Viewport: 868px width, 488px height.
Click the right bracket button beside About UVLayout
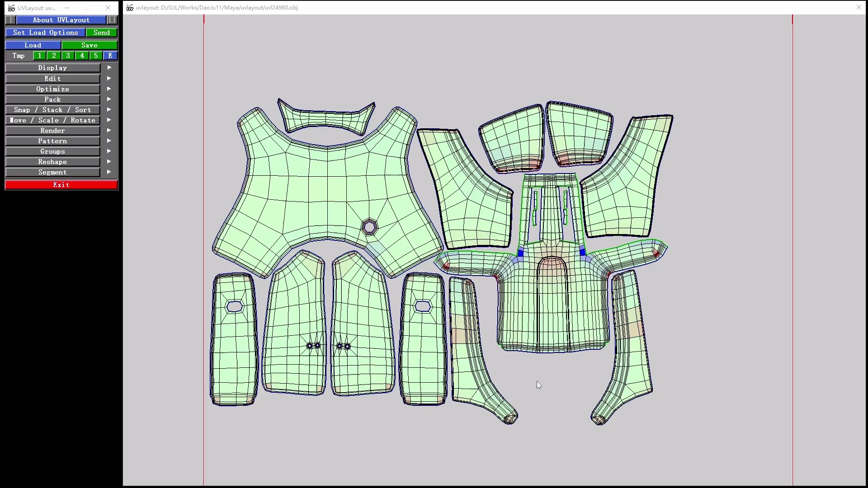[112, 20]
